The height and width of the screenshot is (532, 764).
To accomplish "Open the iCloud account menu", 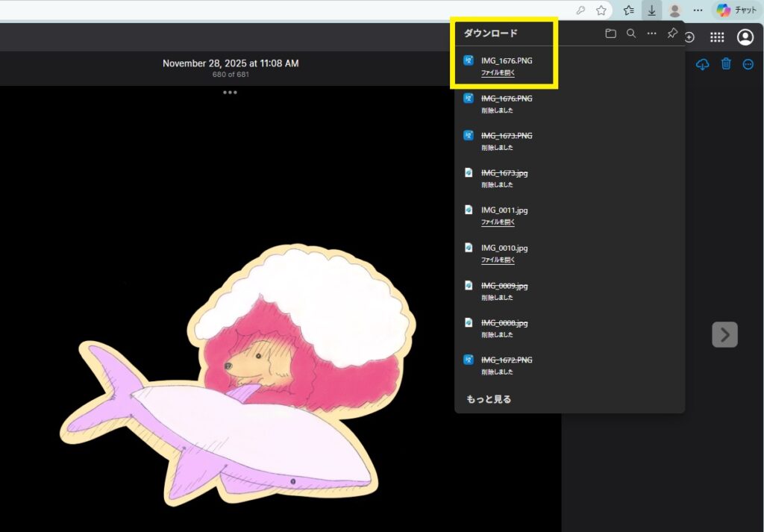I will click(745, 37).
